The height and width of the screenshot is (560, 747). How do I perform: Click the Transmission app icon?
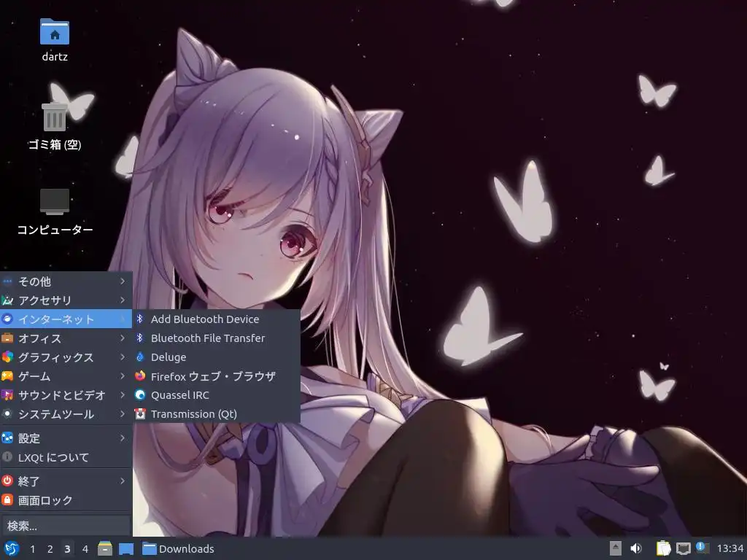pyautogui.click(x=140, y=414)
